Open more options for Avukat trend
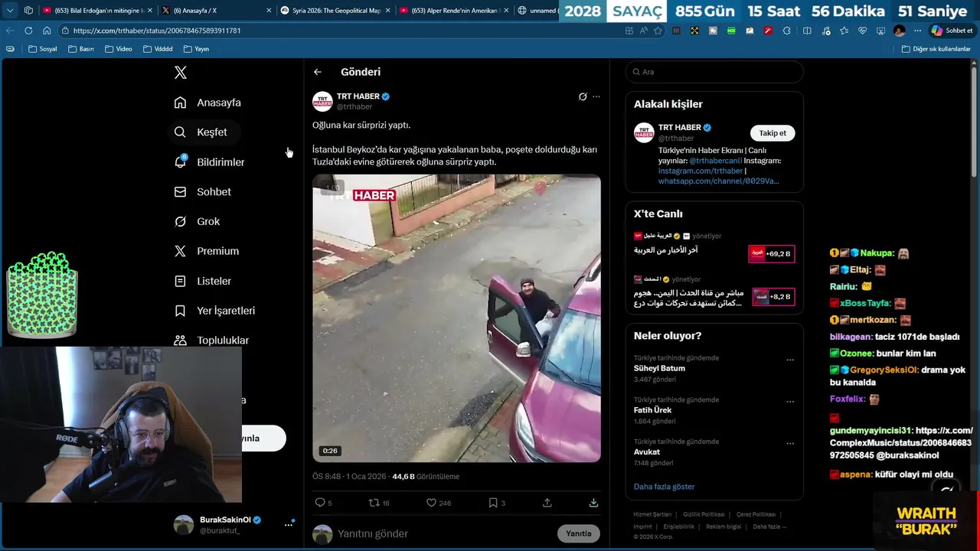 click(x=790, y=444)
